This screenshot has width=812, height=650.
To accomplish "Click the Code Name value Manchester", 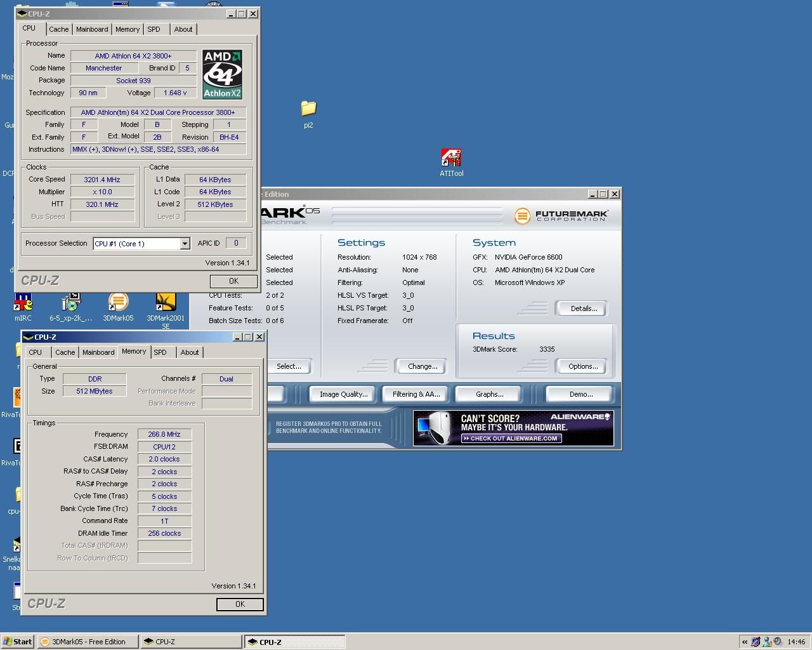I will pos(104,68).
